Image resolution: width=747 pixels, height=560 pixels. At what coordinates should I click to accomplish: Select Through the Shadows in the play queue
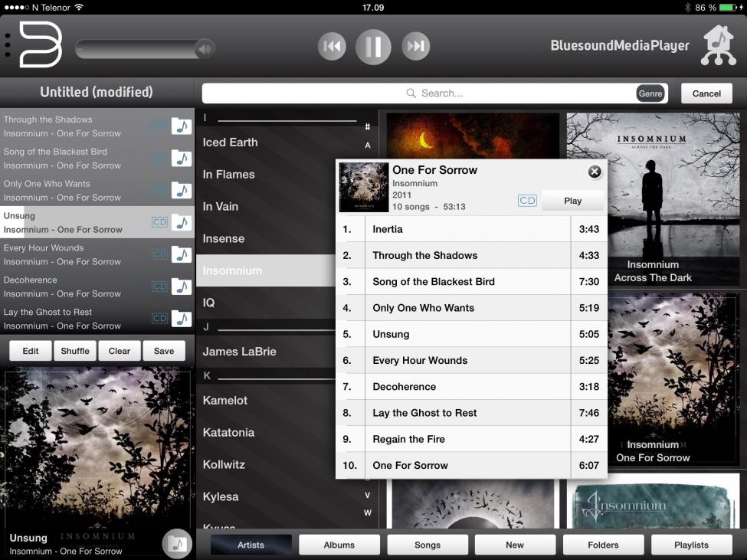[x=97, y=126]
